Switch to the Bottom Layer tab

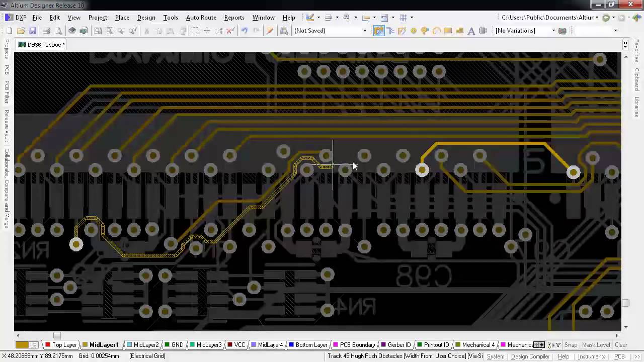click(x=308, y=345)
